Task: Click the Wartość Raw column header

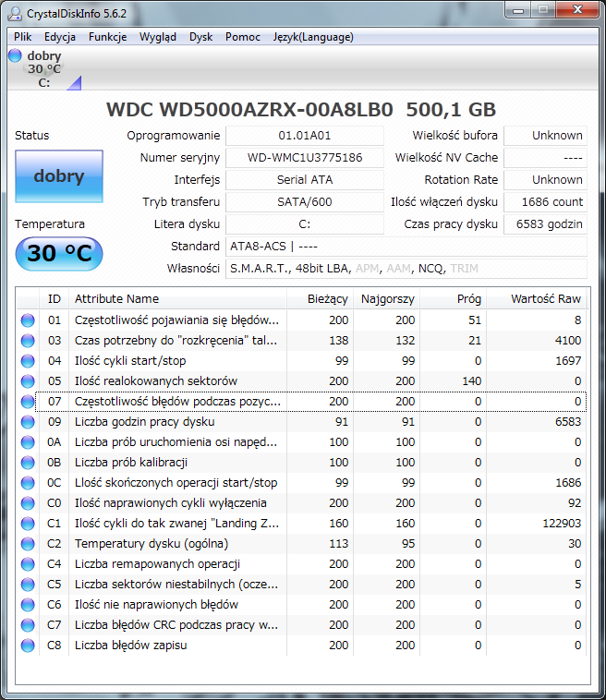Action: coord(537,298)
